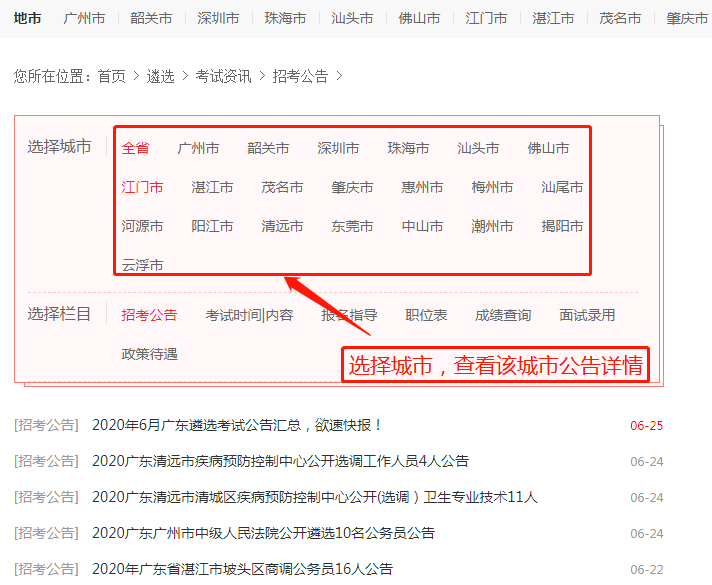Select 佛山市 in the city filter panel

pos(548,148)
